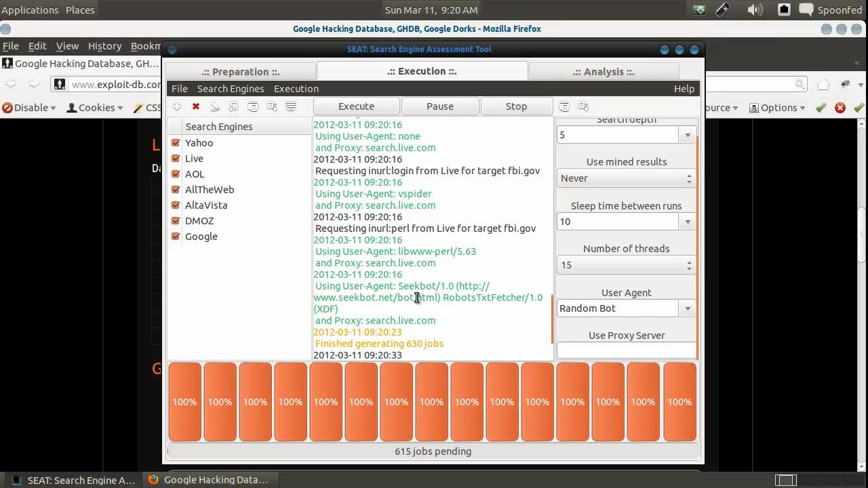Click the clock showing Sun Mar 11
868x488 pixels.
tap(431, 9)
